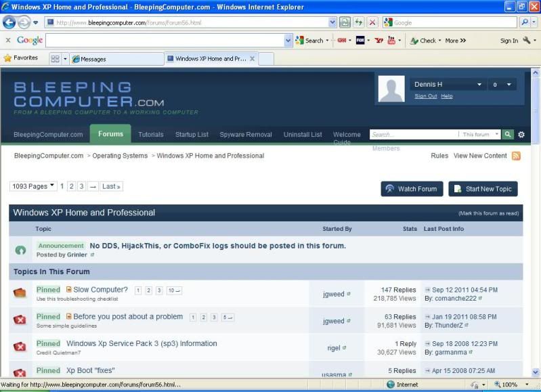Click the Service Pack 3 topic status icon

click(20, 347)
